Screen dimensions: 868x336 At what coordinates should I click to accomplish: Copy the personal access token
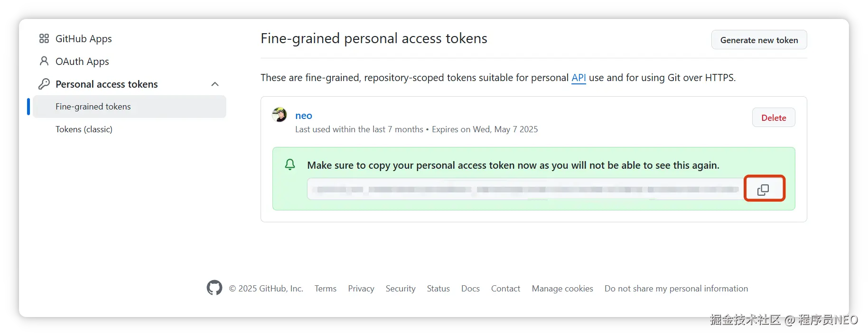click(x=763, y=190)
